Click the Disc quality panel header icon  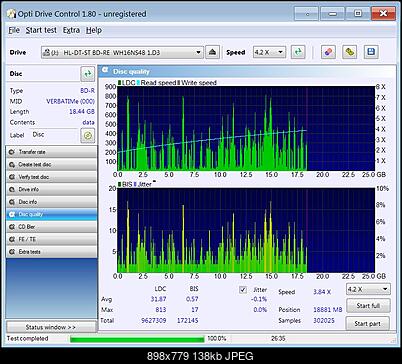pos(105,71)
